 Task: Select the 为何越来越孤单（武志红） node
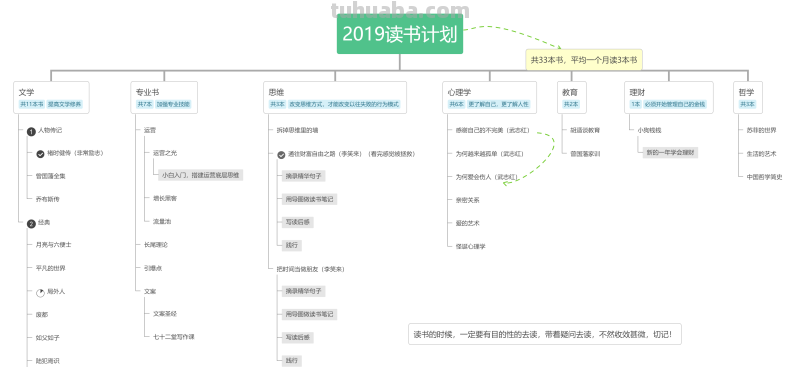[489, 154]
